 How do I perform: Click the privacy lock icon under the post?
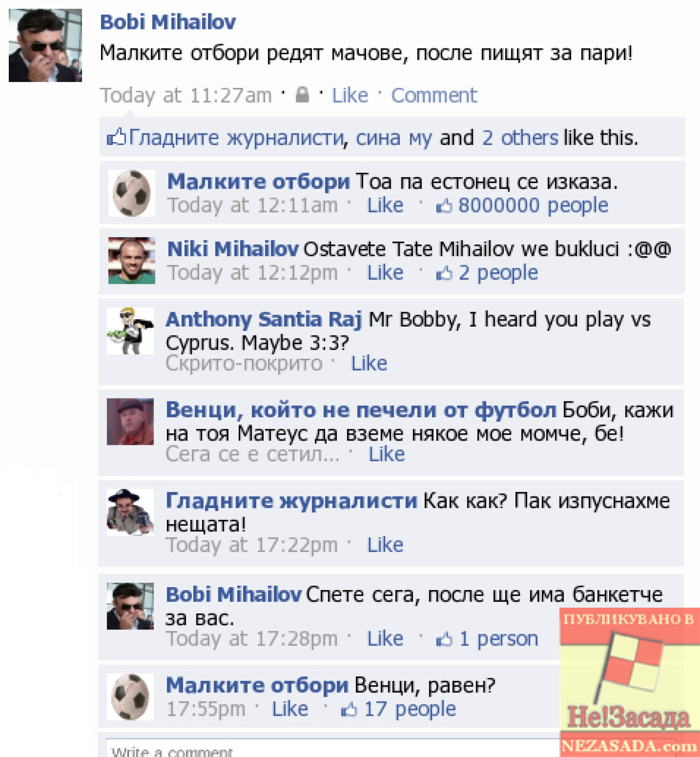(x=302, y=95)
